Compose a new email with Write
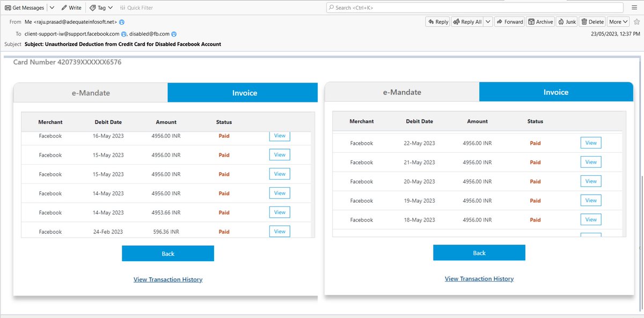Viewport: 644px width, 318px height. (71, 8)
